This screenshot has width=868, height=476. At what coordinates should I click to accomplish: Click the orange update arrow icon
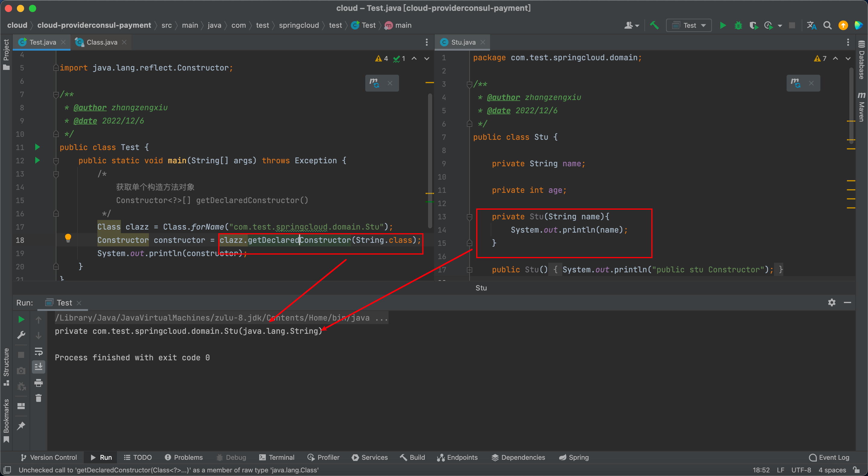843,25
